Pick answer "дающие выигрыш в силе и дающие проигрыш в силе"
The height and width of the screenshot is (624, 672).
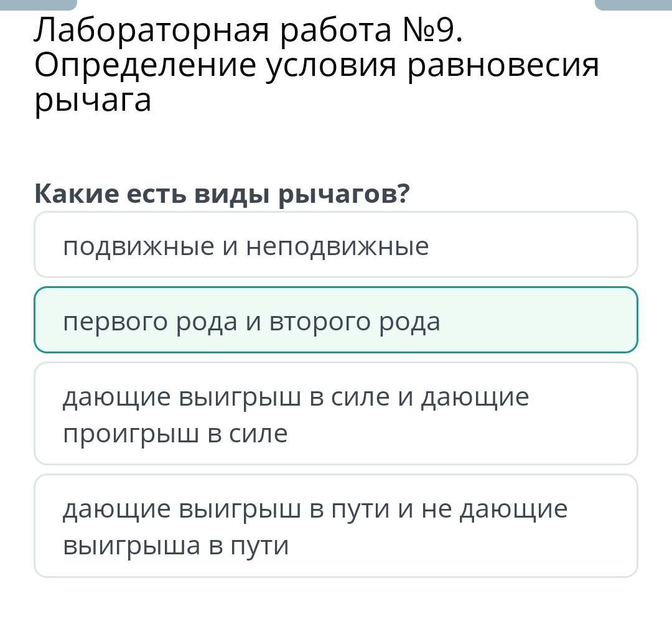click(x=336, y=414)
